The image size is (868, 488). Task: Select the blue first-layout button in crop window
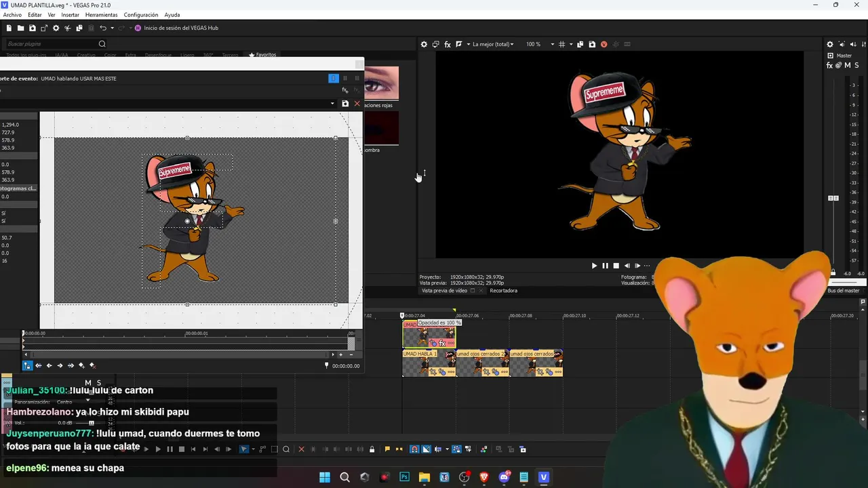click(333, 78)
